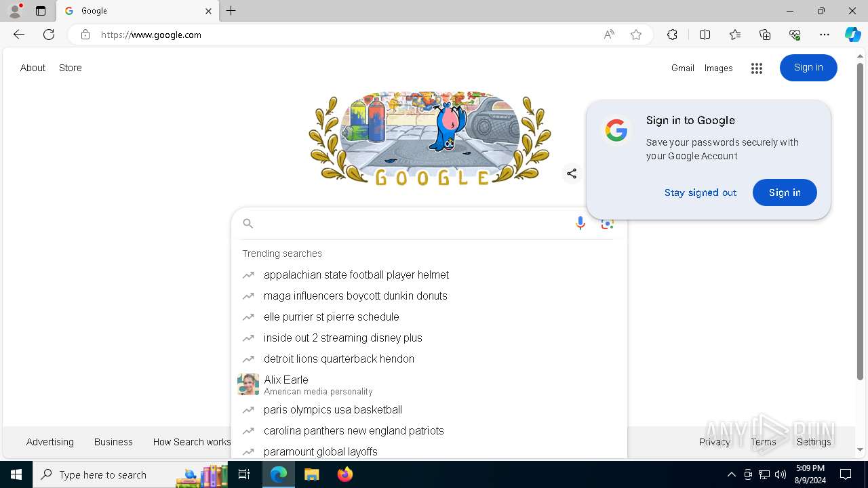The image size is (868, 488).
Task: Choose Stay signed out
Action: (x=701, y=192)
